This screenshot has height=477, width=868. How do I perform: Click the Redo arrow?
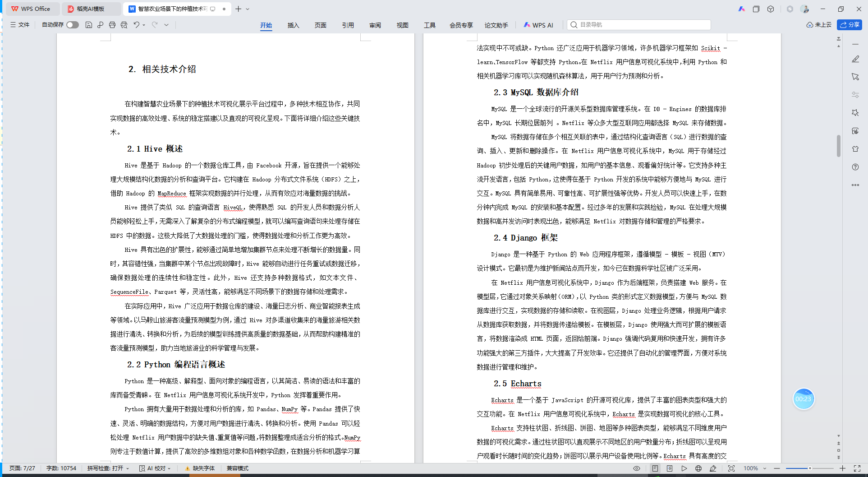coord(155,25)
